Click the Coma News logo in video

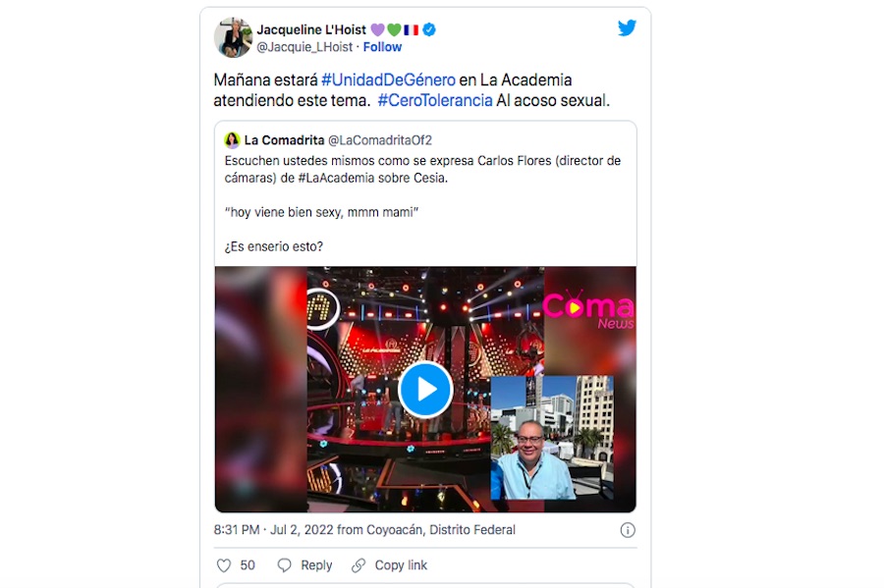588,310
